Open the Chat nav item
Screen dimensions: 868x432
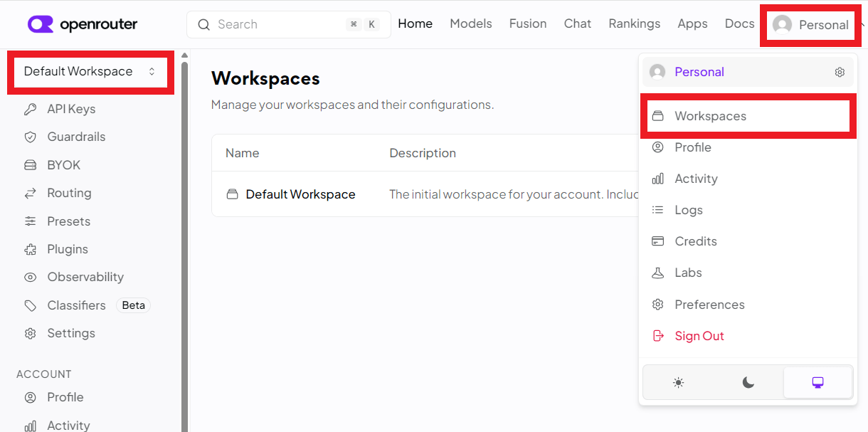[578, 24]
